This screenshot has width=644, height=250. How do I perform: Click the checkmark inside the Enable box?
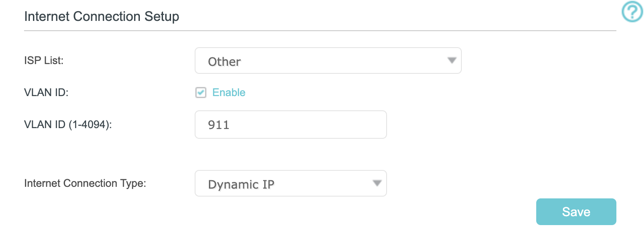(x=201, y=93)
